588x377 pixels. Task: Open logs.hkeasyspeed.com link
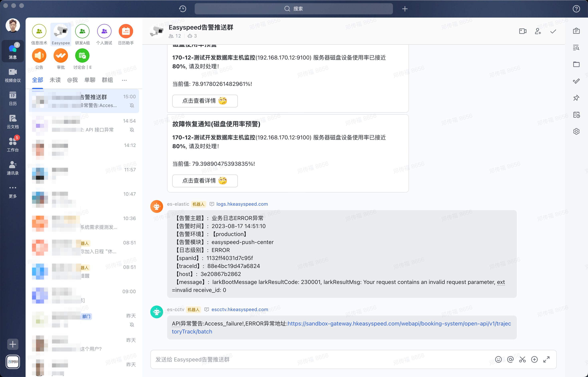(242, 204)
